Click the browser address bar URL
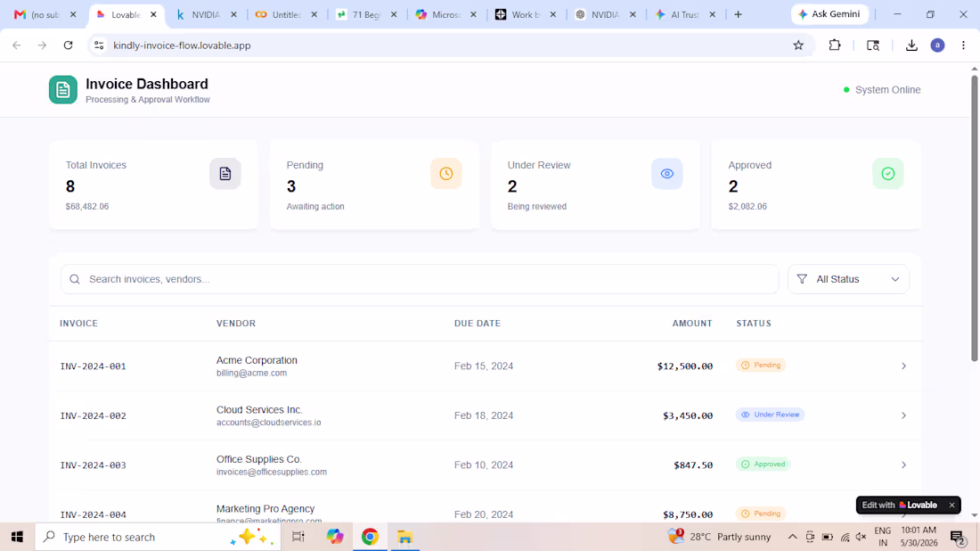The image size is (980, 551). (x=182, y=45)
